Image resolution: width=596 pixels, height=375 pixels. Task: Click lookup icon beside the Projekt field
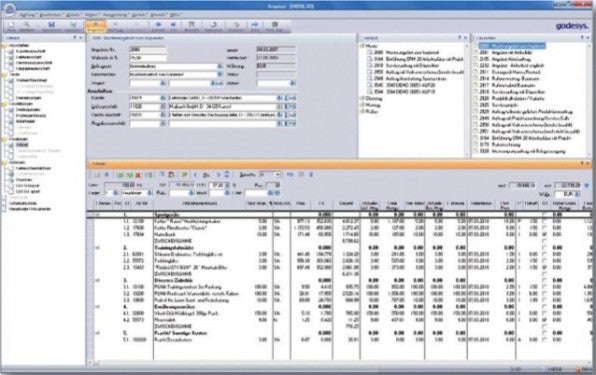click(x=163, y=83)
